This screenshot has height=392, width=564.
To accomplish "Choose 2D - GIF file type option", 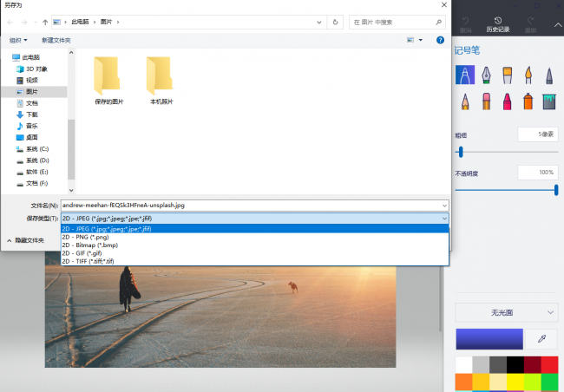I will (x=254, y=253).
